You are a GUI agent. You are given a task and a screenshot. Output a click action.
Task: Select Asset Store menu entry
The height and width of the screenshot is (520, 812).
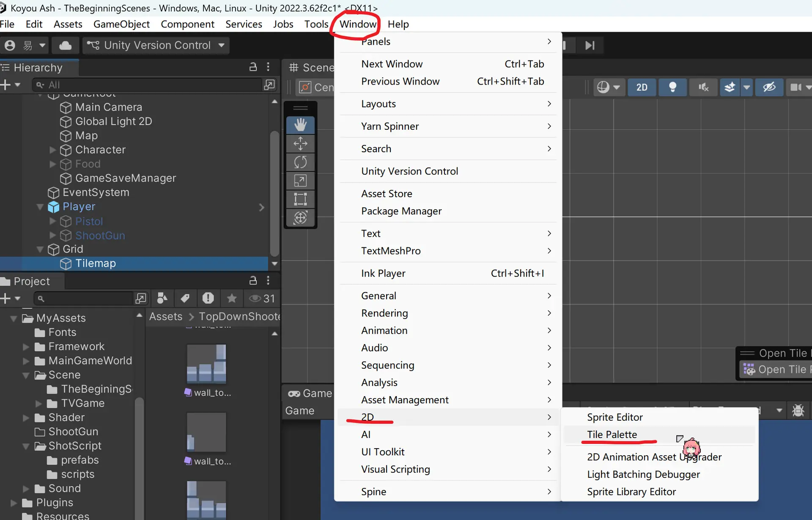tap(448, 193)
